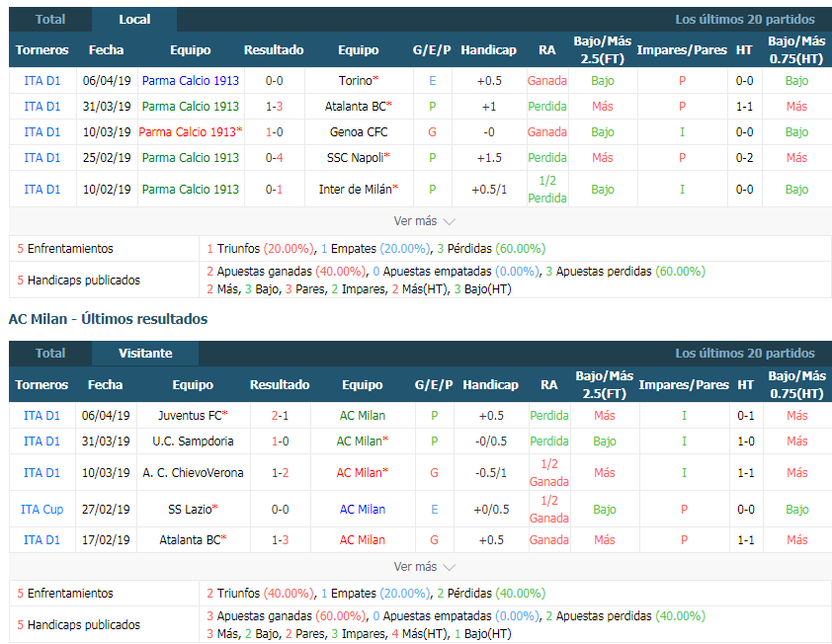This screenshot has height=644, width=832.
Task: Click 3 Apuestas ganadas (60.00%) summary
Action: click(x=286, y=616)
